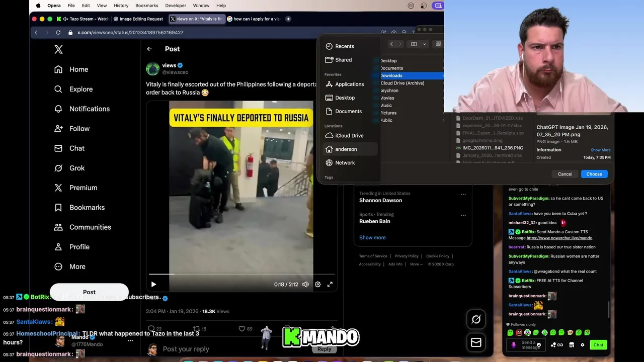This screenshot has width=644, height=362.
Task: Click the Cancel button in file dialog
Action: tap(565, 174)
